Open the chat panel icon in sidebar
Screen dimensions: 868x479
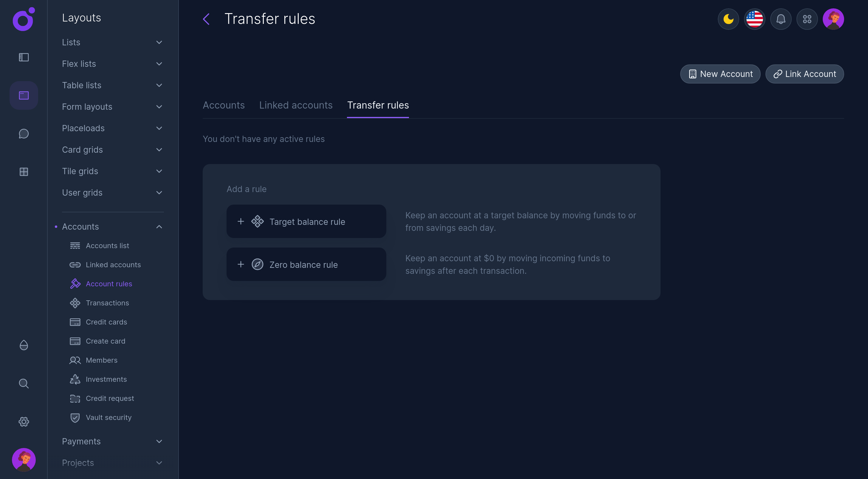click(x=24, y=134)
